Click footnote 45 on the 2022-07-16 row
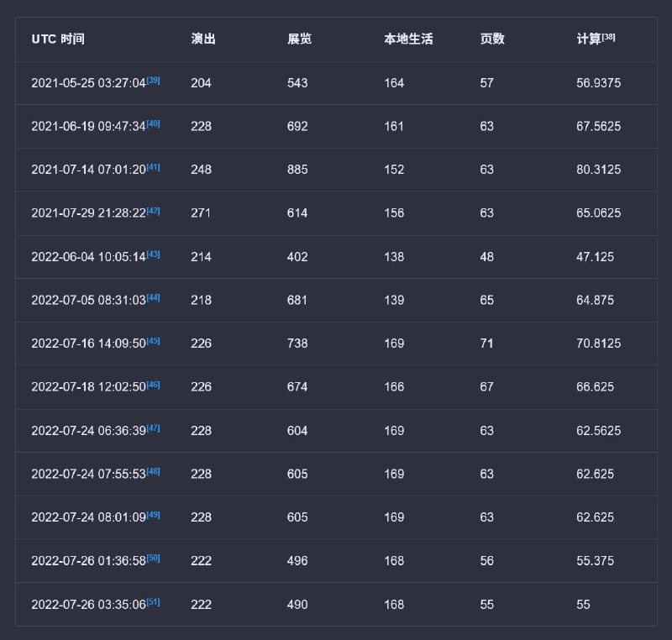This screenshot has width=672, height=640. point(153,341)
